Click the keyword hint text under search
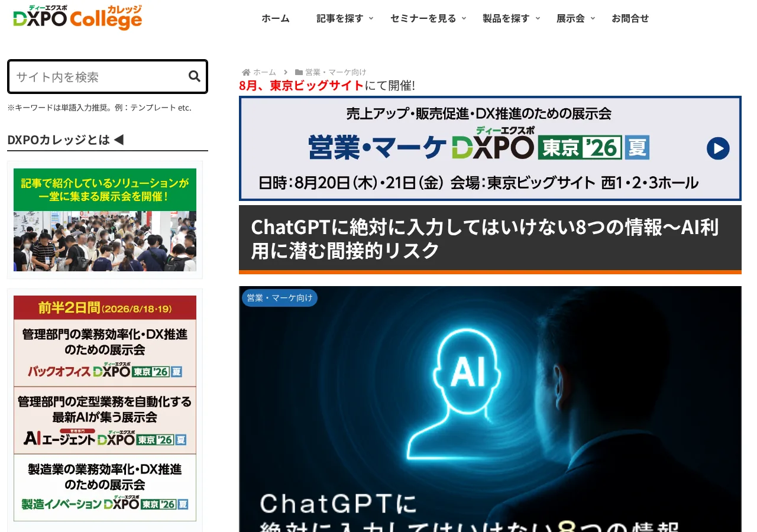757x532 pixels. tap(99, 108)
